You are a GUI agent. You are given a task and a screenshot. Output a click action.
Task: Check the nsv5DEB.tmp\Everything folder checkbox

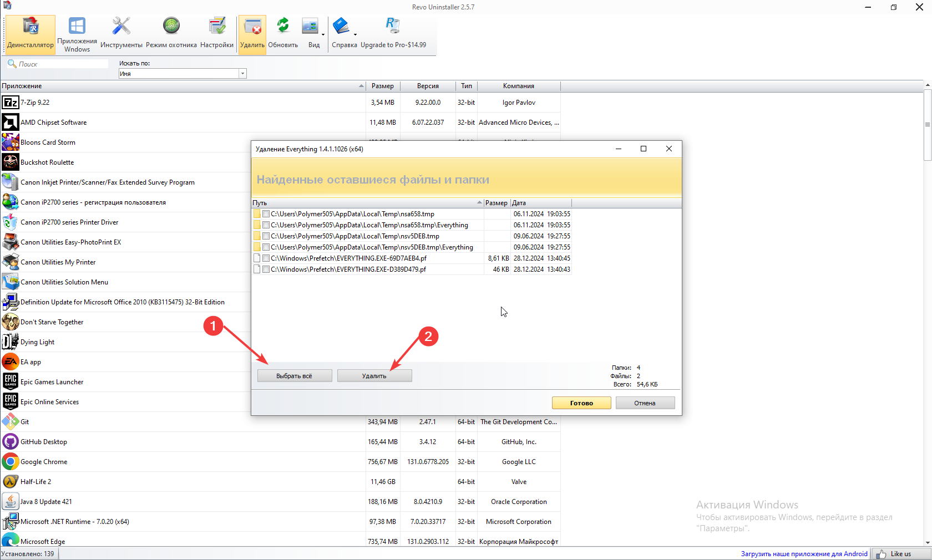click(266, 247)
